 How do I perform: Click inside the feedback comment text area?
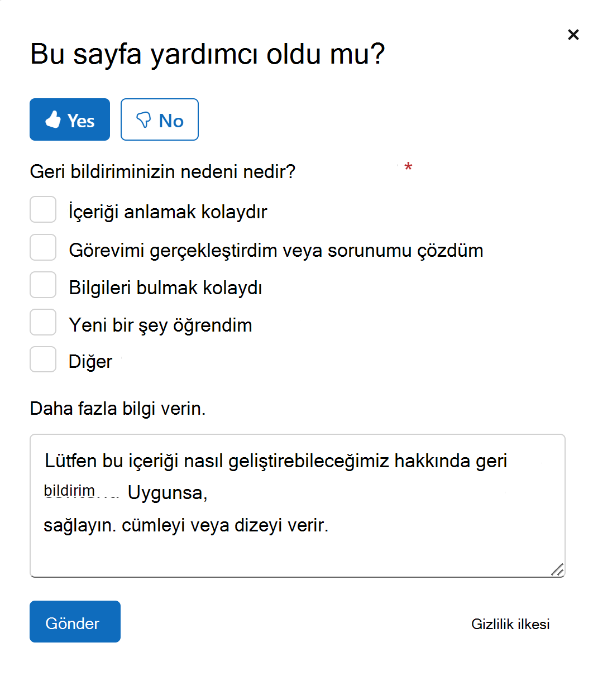pyautogui.click(x=297, y=502)
